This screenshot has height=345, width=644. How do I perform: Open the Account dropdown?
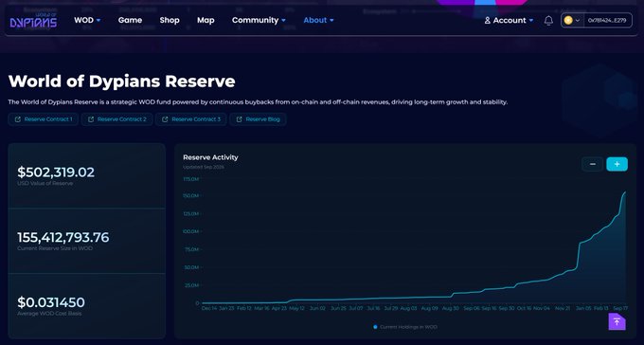[509, 20]
